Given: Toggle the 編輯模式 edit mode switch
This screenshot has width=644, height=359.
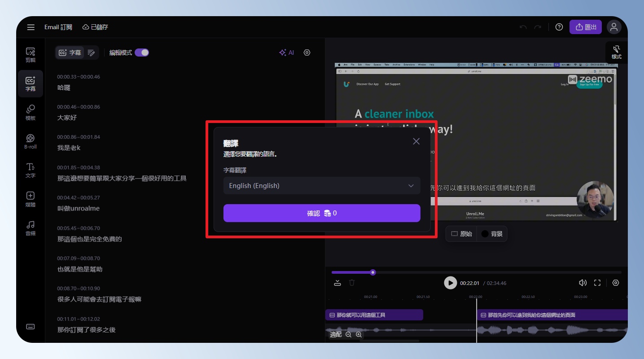Looking at the screenshot, I should 141,53.
